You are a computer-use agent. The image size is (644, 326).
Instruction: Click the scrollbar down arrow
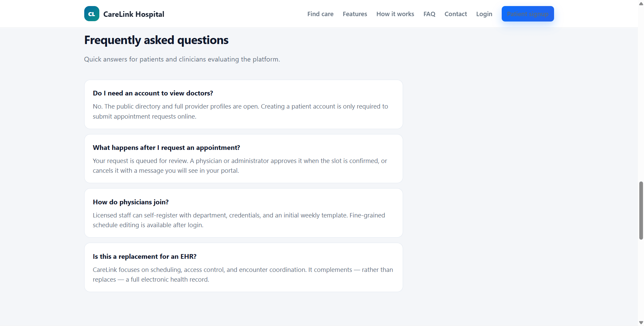tap(641, 323)
